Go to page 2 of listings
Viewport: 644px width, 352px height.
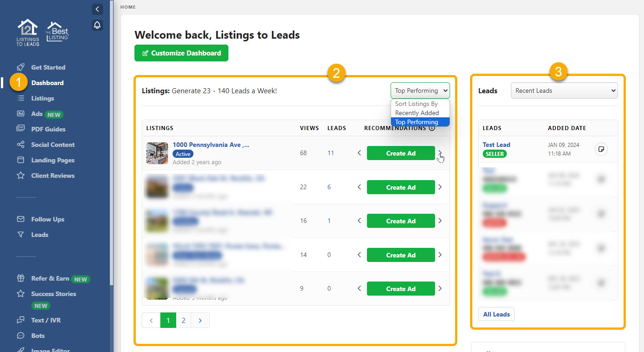pos(183,321)
